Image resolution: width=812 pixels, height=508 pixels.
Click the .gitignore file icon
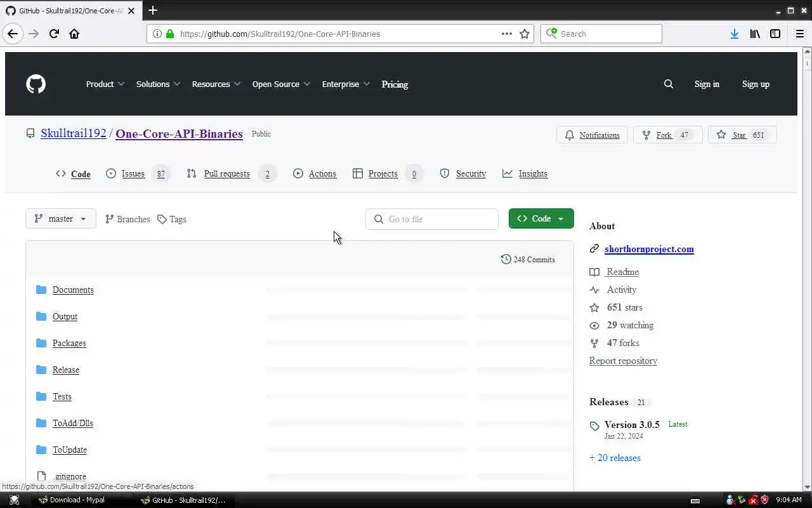(41, 476)
